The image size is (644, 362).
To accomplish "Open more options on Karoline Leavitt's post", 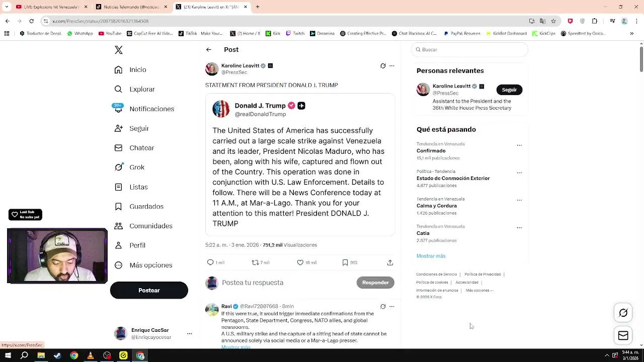I will [x=392, y=66].
